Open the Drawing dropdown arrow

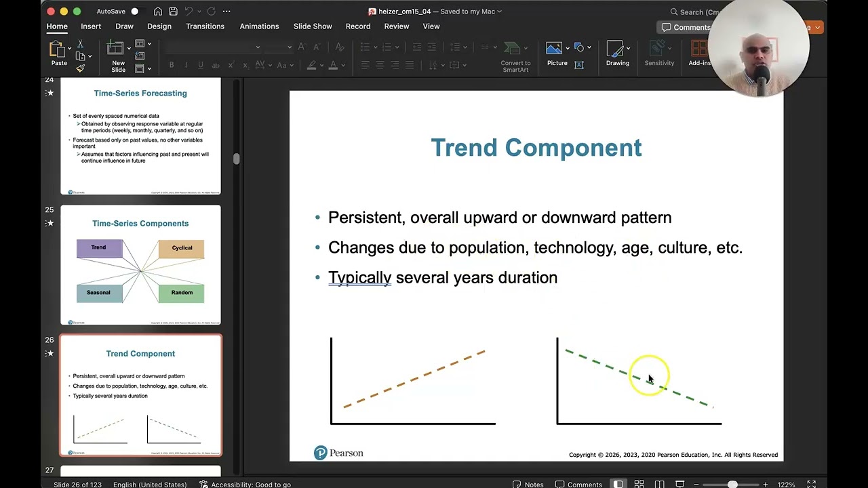[x=628, y=48]
